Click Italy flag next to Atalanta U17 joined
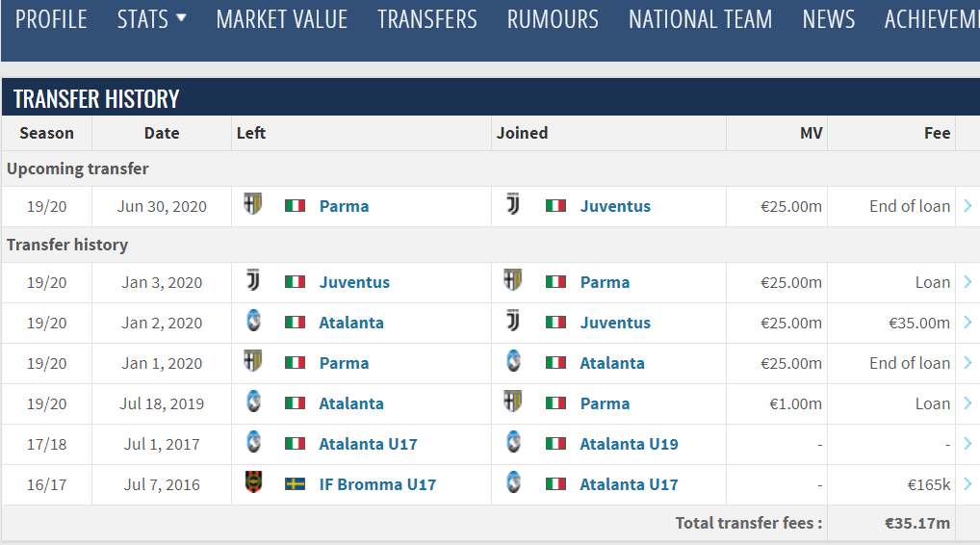 [x=555, y=484]
